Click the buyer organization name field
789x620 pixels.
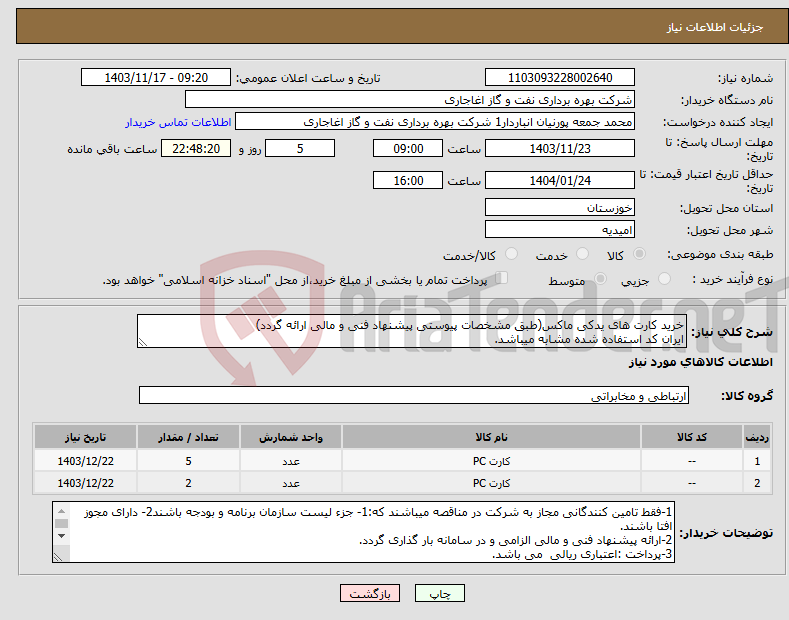410,100
